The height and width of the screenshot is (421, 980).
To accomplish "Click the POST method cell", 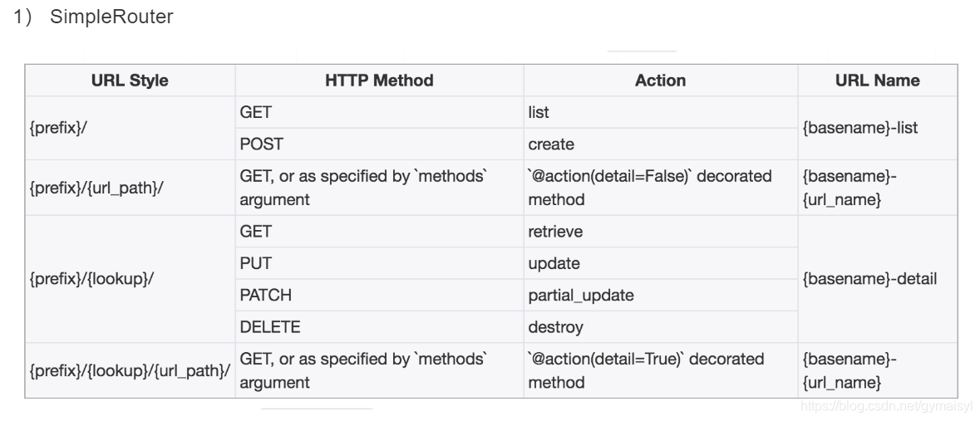I will 379,144.
